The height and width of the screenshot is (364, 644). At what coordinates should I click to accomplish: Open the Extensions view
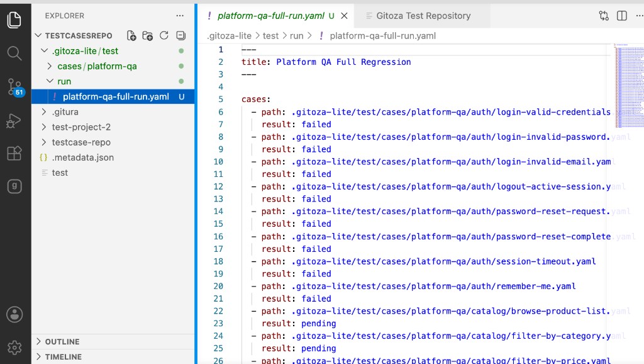click(14, 154)
